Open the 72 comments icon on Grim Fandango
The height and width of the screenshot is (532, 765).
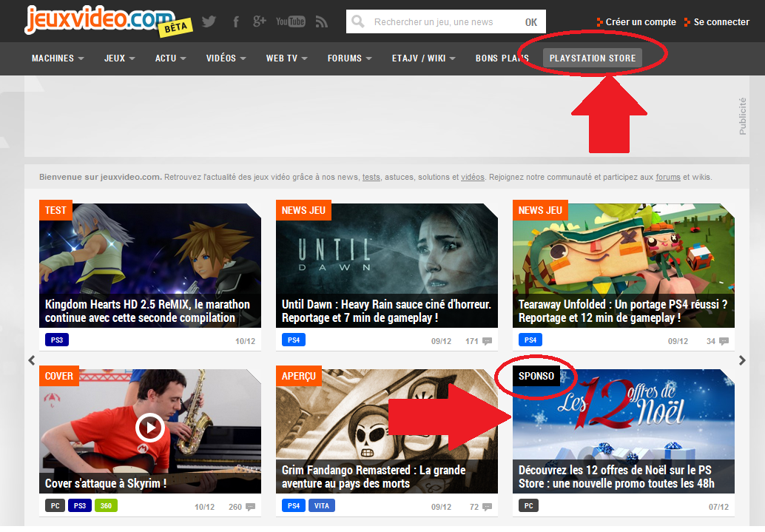[x=487, y=507]
